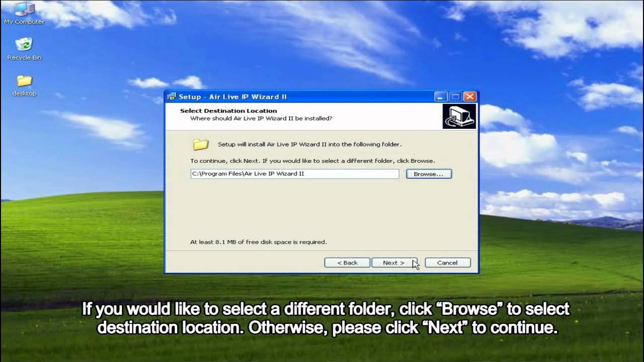Click the My Computer label text

coord(24,22)
